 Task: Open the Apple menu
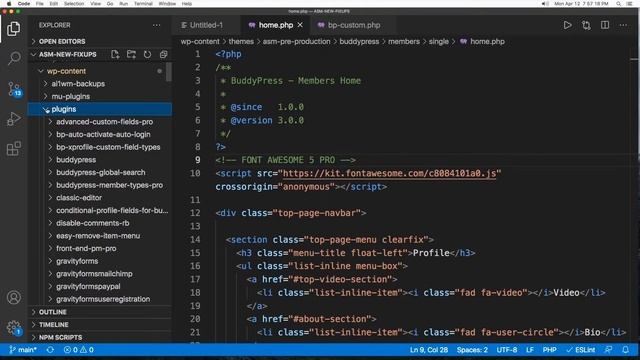[9, 4]
